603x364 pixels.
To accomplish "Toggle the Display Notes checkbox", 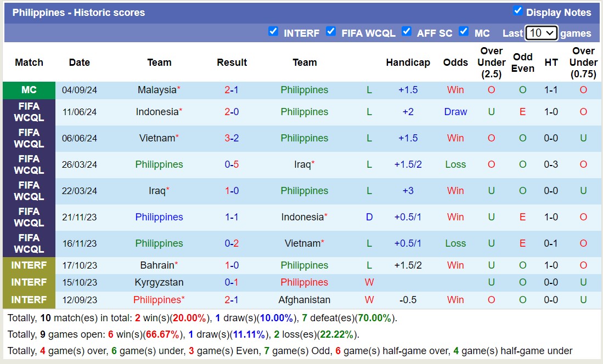I will pos(516,11).
